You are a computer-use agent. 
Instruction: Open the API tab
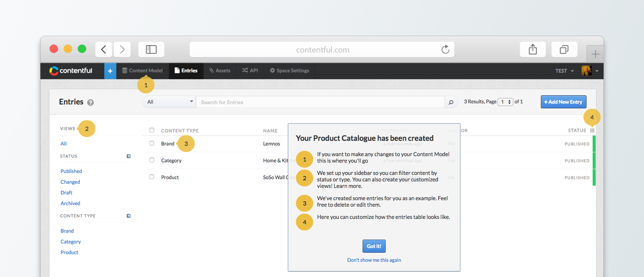pos(250,71)
